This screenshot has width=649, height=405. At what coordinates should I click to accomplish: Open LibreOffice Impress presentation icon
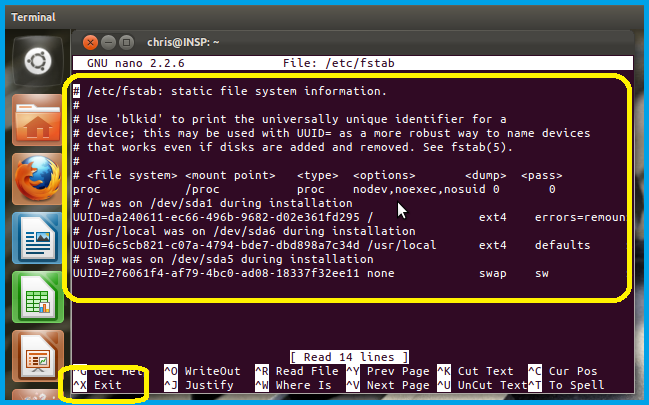click(x=38, y=356)
